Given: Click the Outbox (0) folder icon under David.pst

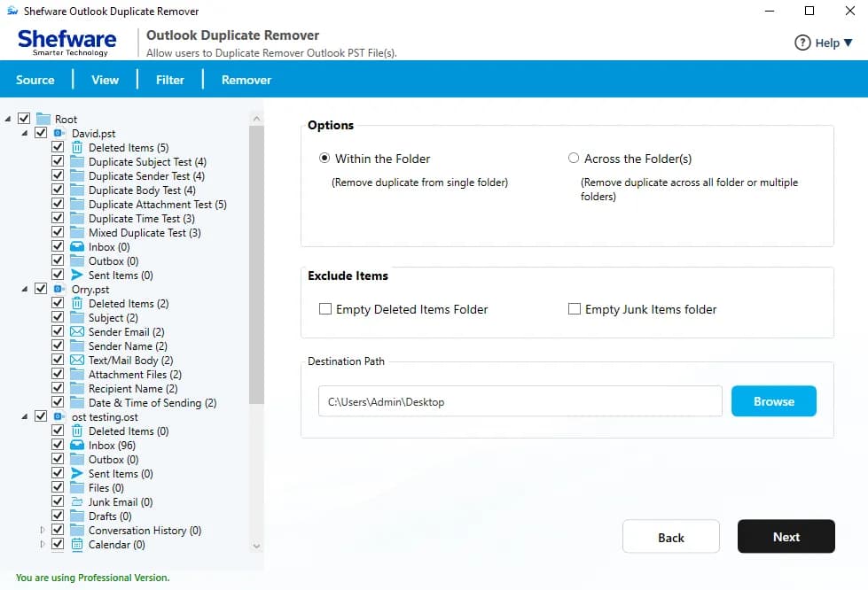Looking at the screenshot, I should pos(77,261).
